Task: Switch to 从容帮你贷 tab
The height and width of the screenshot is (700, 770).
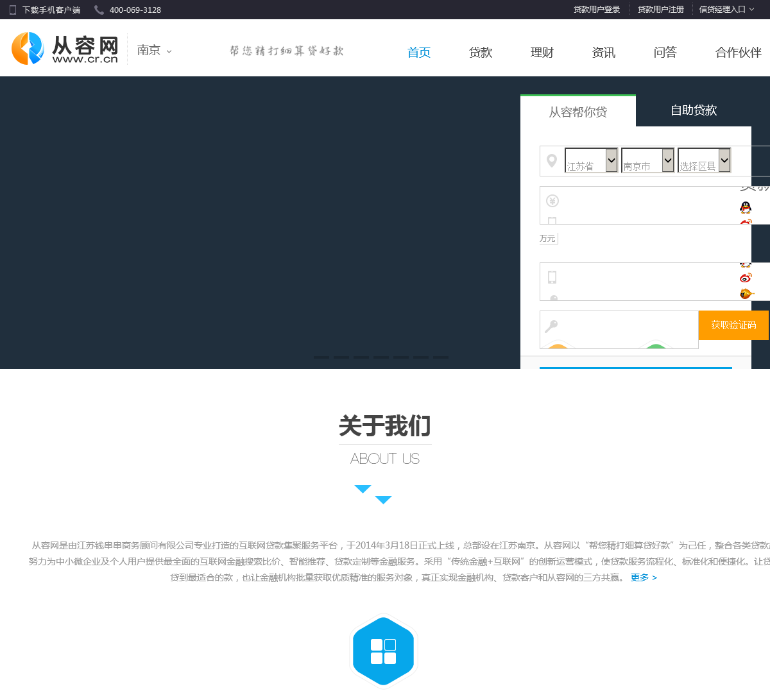Action: (578, 111)
